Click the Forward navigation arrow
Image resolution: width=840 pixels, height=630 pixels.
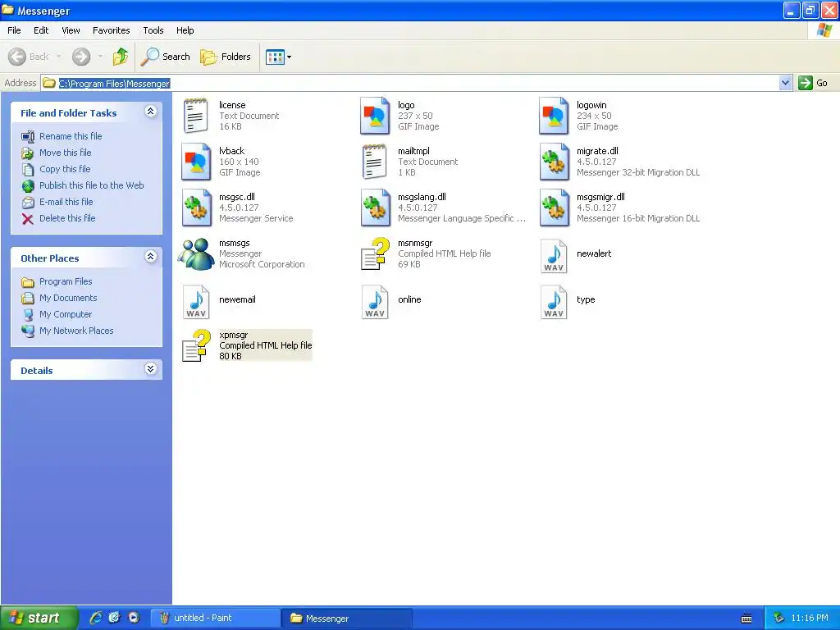81,57
